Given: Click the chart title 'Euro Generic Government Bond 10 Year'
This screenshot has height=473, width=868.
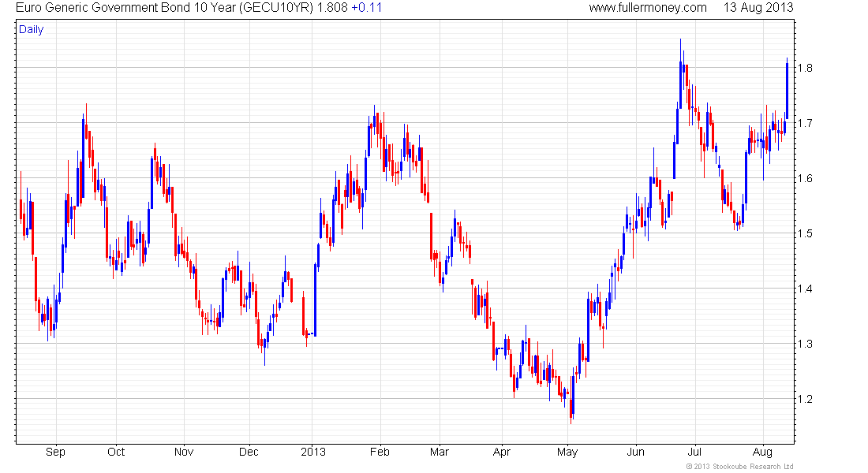Looking at the screenshot, I should 126,8.
